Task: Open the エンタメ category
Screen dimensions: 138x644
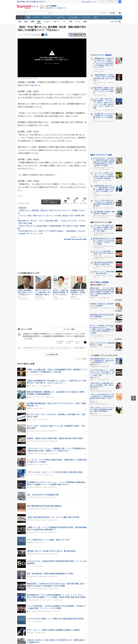Action: tap(47, 21)
